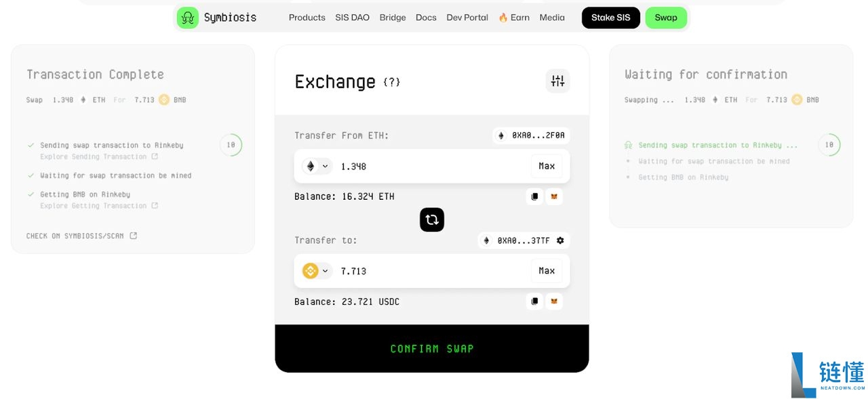Click the Exchange help question mark

point(392,82)
